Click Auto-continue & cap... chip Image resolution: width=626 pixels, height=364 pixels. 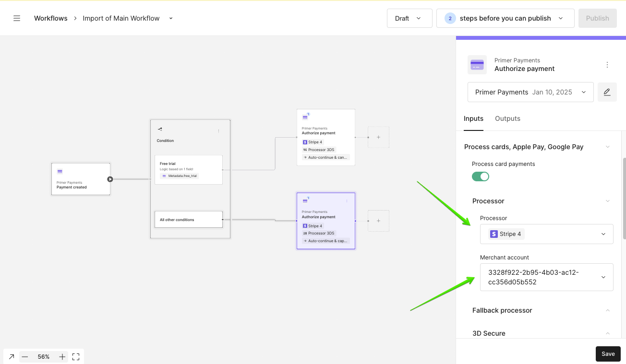(x=326, y=241)
